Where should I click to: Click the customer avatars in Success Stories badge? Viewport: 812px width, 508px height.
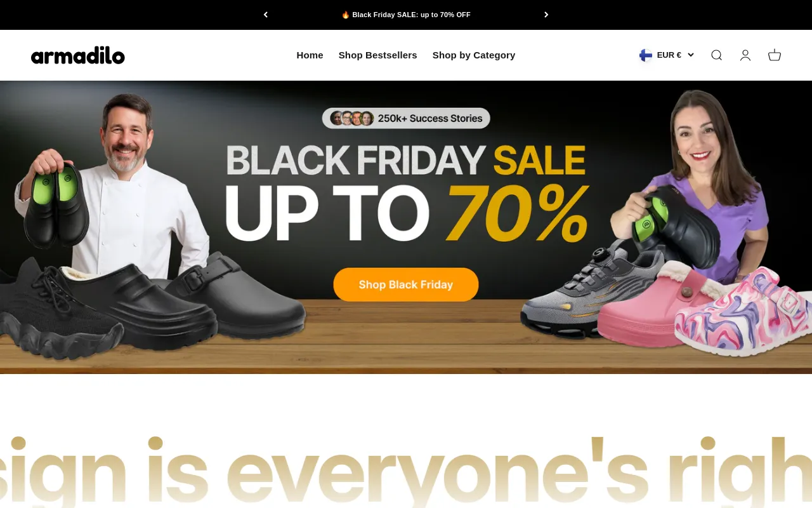(352, 118)
